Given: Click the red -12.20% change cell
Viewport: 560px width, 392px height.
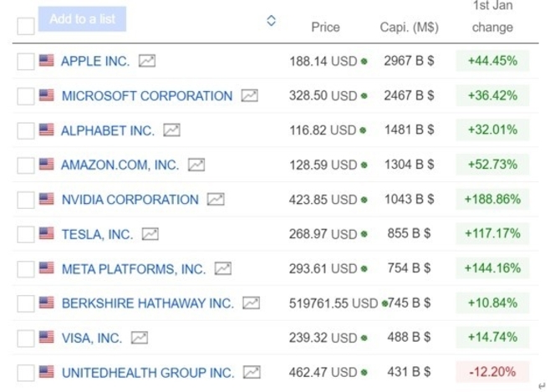Looking at the screenshot, I should 492,372.
